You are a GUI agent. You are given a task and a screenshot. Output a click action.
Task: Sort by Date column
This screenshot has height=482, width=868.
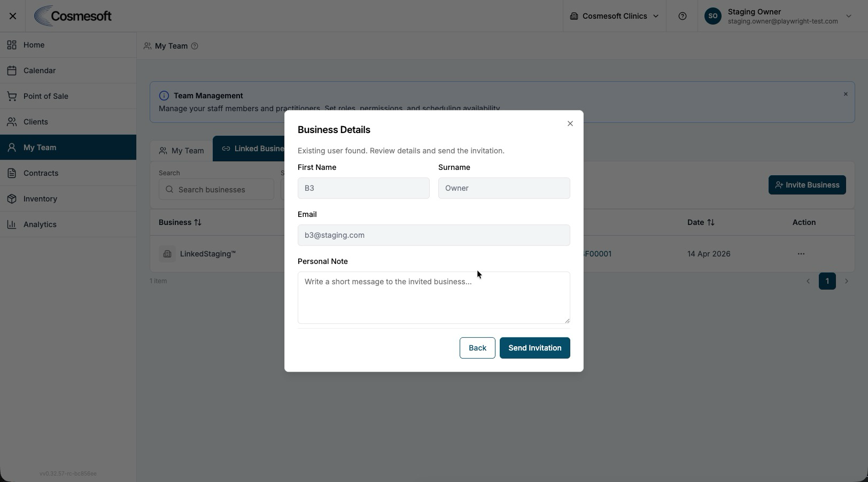click(701, 222)
